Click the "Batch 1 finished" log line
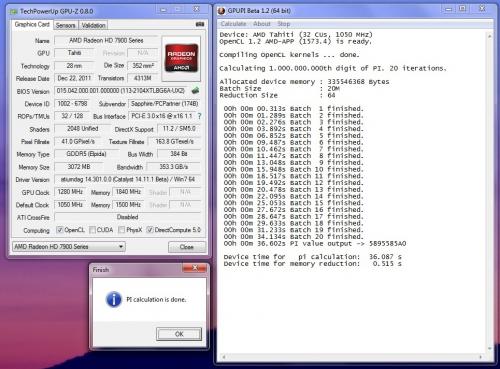 [293, 109]
